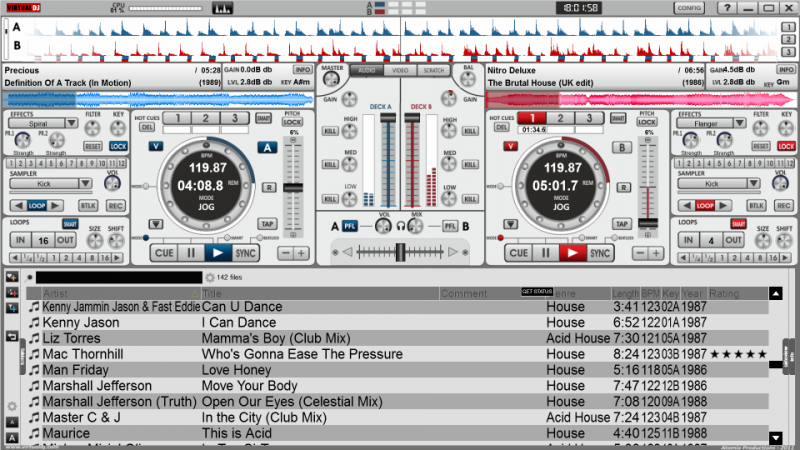
Task: Click the crossfader handle
Action: tap(401, 252)
